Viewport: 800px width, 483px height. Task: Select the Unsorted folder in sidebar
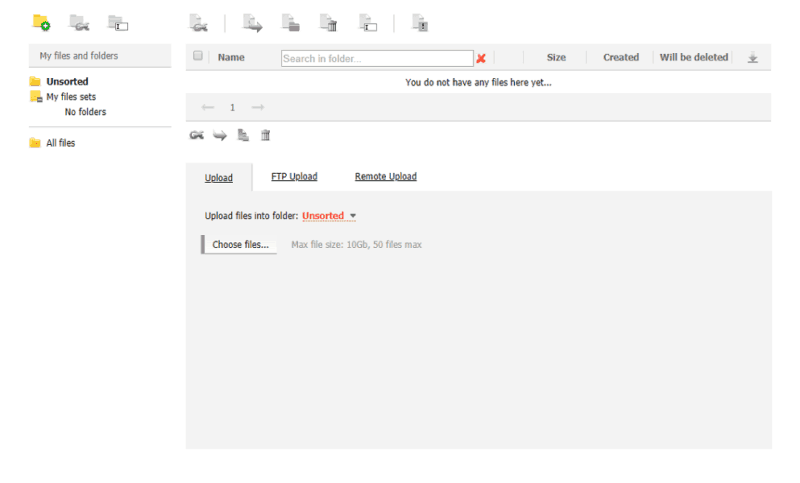[x=66, y=81]
